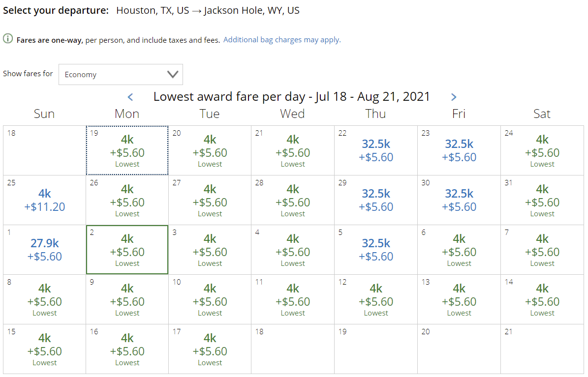This screenshot has width=588, height=377.
Task: Select August 1 fare 27.9k +$5.60
Action: 45,250
